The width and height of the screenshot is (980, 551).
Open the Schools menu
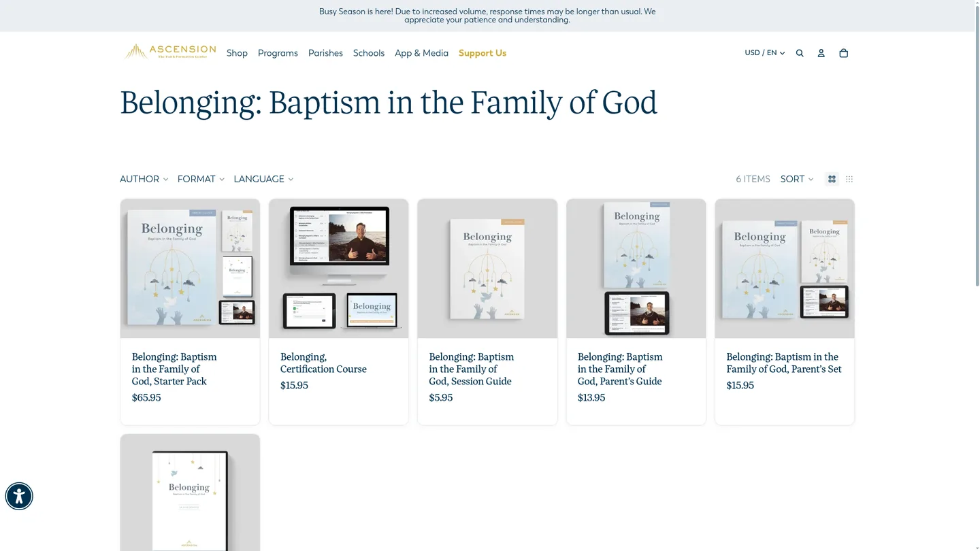point(369,53)
